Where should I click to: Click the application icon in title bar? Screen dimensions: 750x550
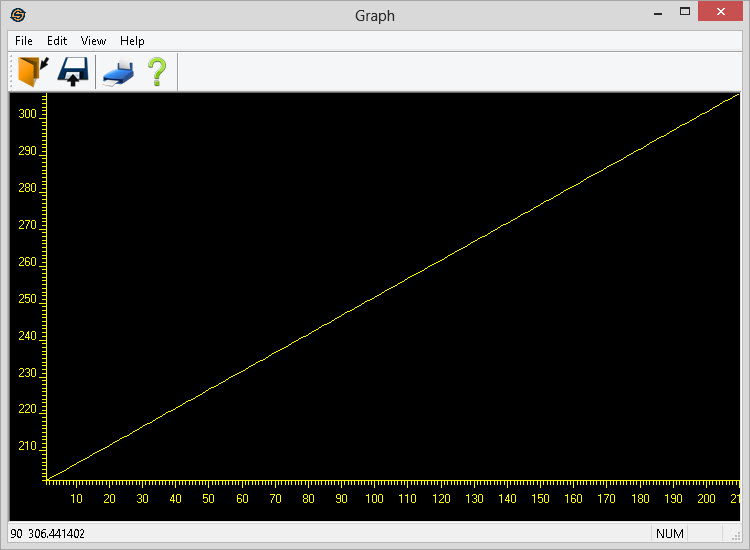pyautogui.click(x=17, y=15)
